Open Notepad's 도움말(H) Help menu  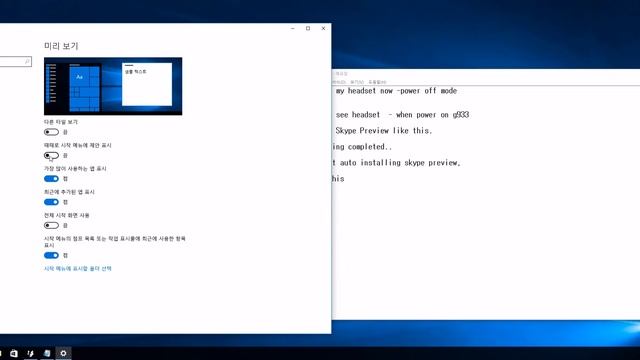tap(377, 82)
